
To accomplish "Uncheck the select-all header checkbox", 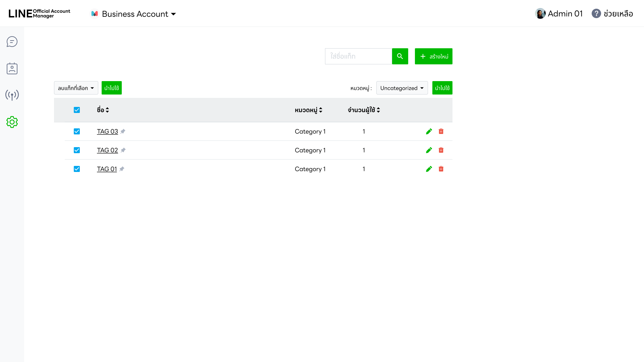I will point(77,110).
